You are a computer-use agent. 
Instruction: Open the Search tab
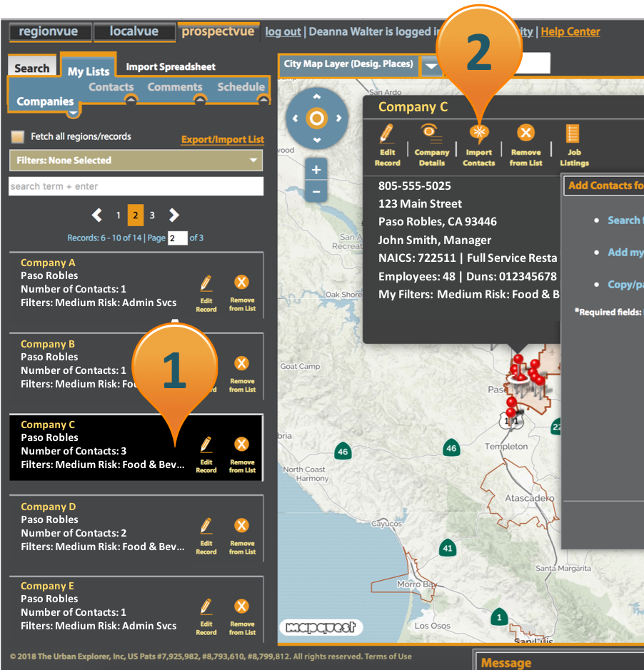tap(32, 68)
